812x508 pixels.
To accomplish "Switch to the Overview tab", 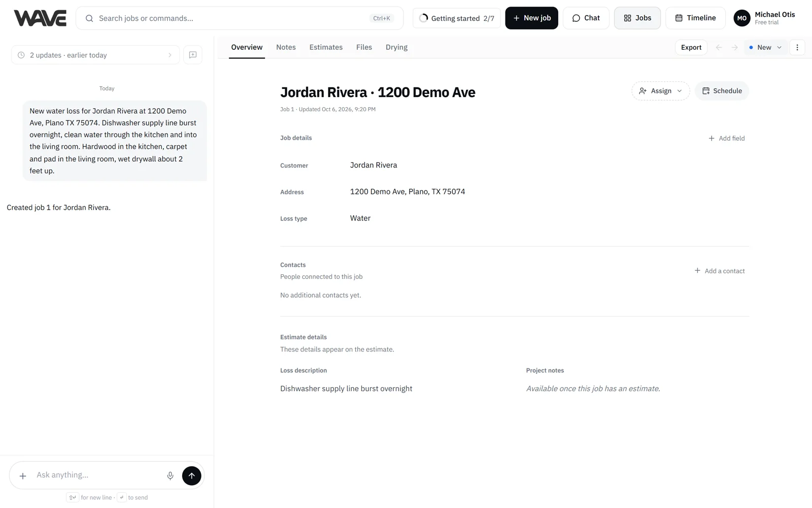I will coord(247,47).
